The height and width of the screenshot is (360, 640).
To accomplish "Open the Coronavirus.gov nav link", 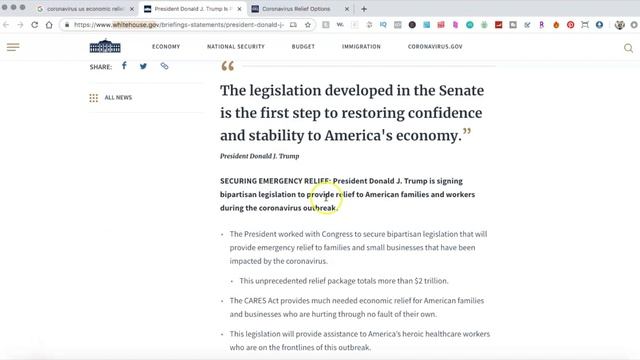I will (435, 47).
